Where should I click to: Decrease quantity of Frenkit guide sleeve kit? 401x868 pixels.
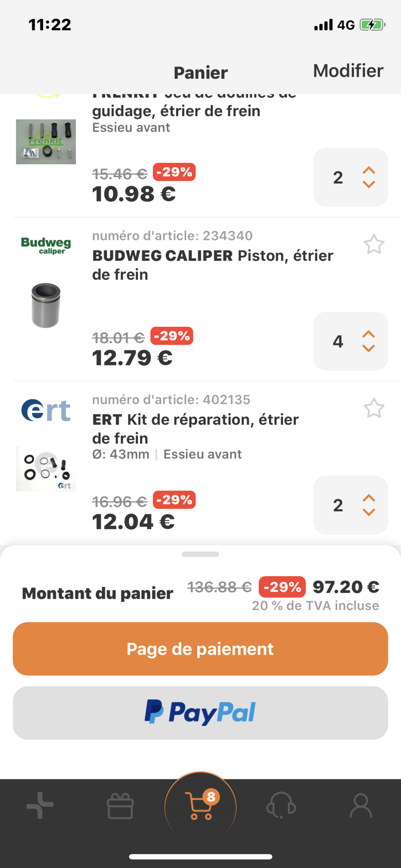point(369,185)
